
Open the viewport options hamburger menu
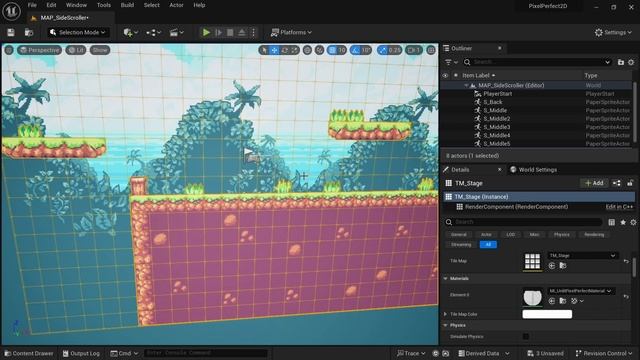pyautogui.click(x=9, y=50)
